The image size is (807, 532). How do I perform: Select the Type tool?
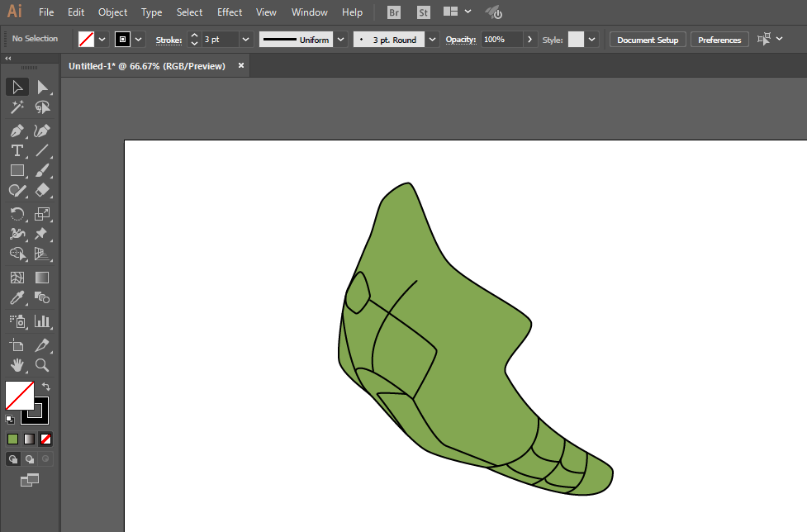[17, 150]
